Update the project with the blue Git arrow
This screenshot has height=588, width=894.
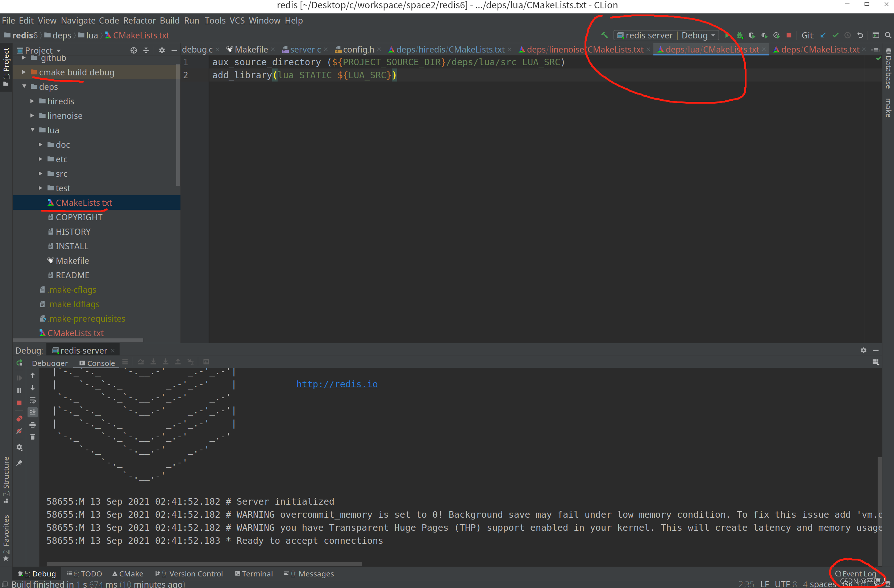point(823,35)
